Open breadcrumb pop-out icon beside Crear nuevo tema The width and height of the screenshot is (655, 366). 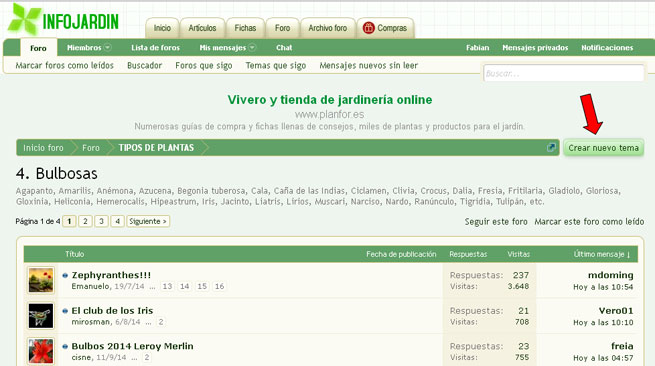[x=551, y=147]
